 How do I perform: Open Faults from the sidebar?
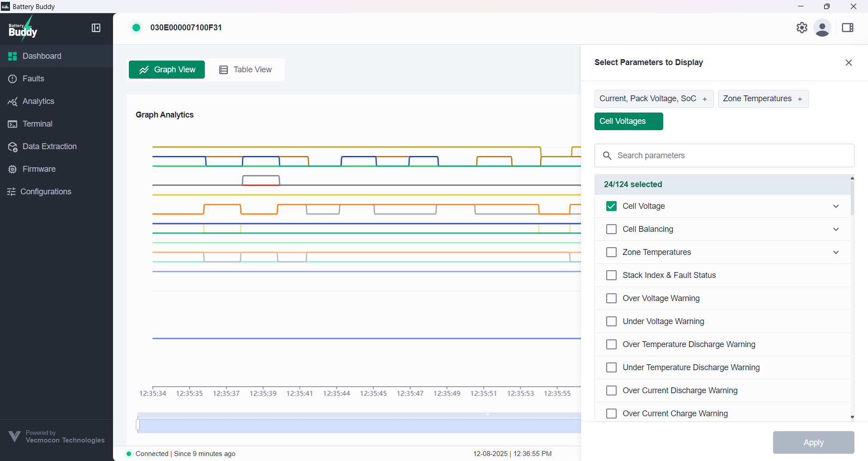click(x=33, y=79)
